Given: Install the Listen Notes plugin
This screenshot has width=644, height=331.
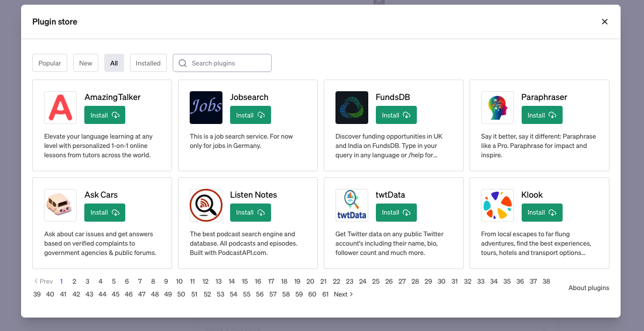Looking at the screenshot, I should click(251, 213).
